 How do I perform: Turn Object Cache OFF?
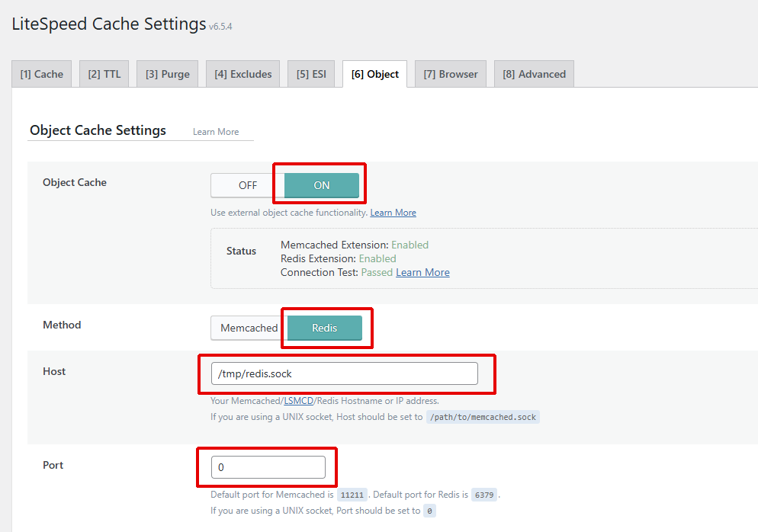[248, 185]
